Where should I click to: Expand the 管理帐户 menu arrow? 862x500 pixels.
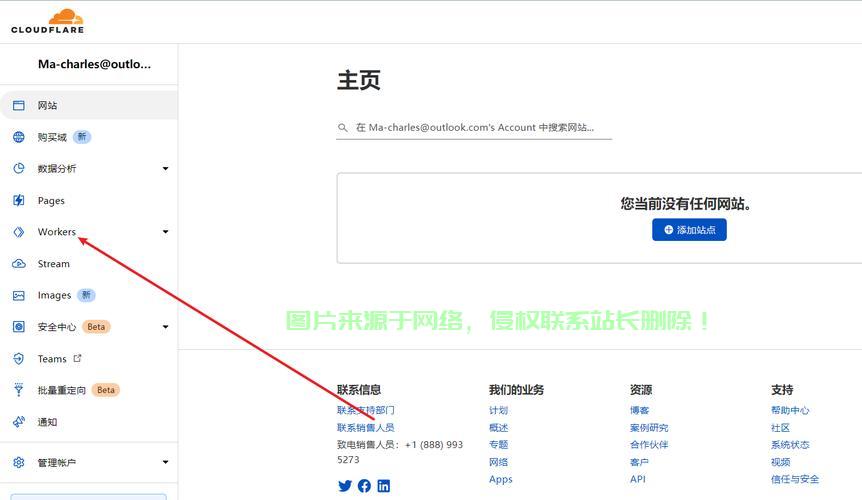click(x=165, y=462)
